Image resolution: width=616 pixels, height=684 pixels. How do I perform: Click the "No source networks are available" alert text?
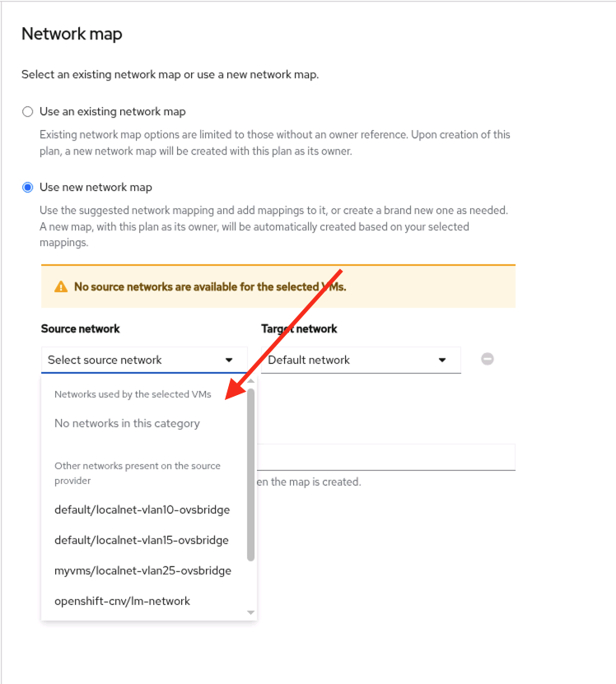[x=210, y=287]
